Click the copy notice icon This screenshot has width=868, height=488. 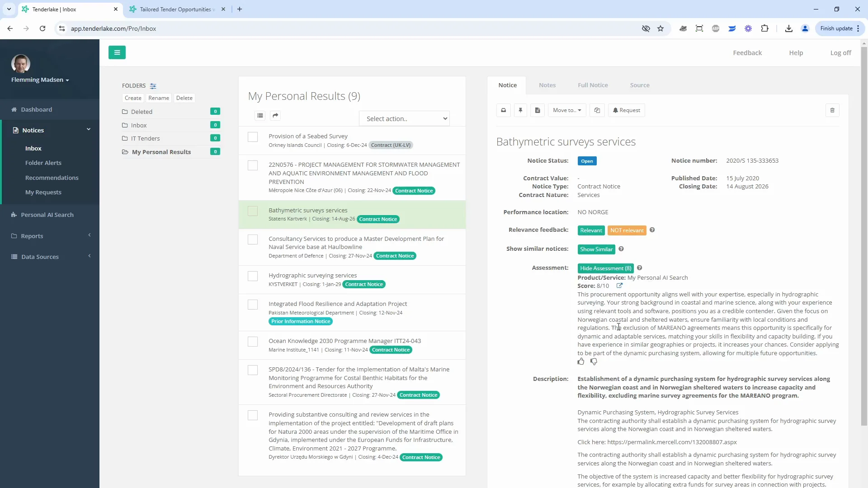[597, 110]
